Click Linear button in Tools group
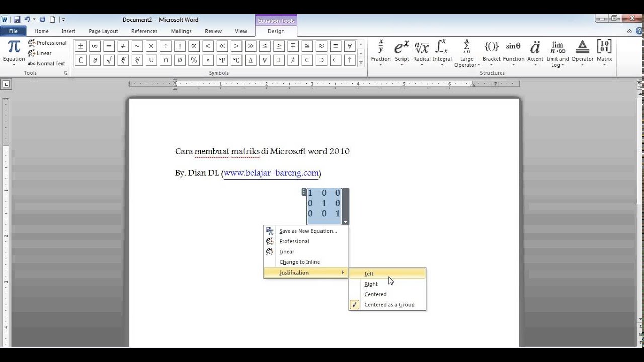The image size is (644, 362). click(x=40, y=53)
